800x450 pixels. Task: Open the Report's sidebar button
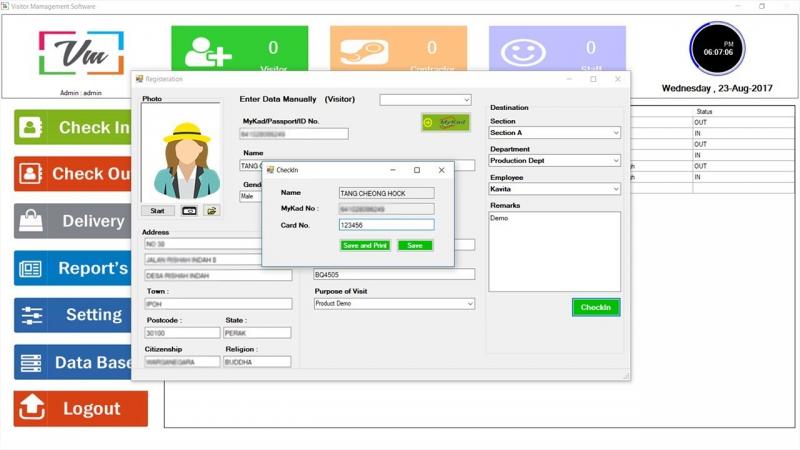tap(72, 268)
